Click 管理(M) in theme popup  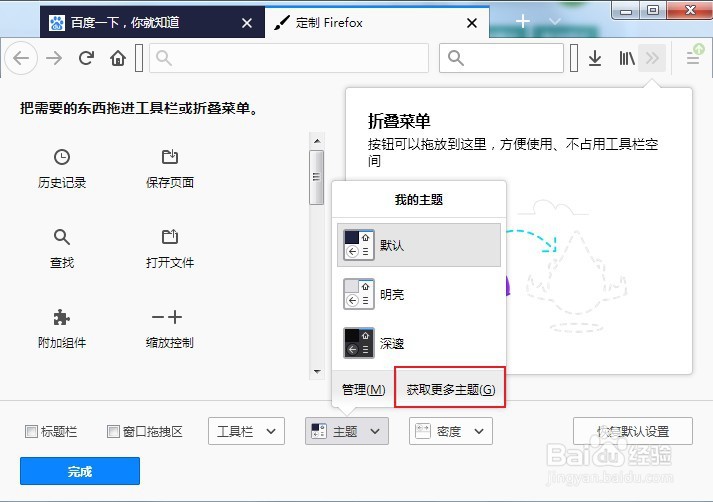(363, 390)
